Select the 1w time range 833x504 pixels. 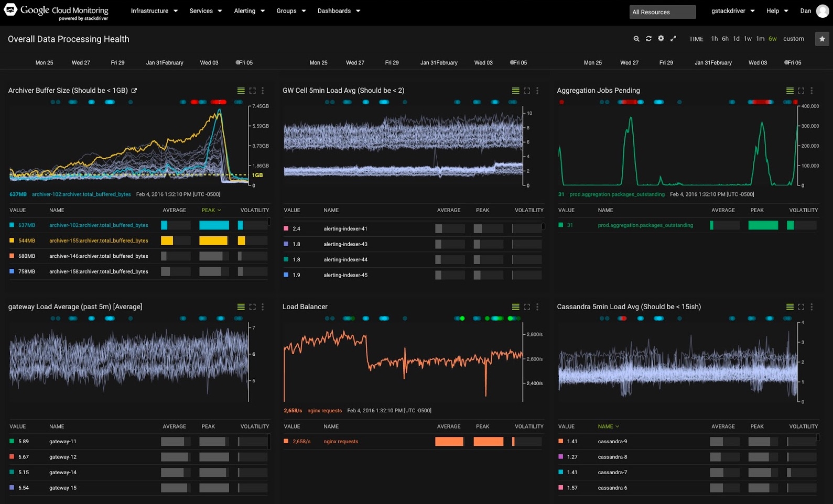tap(748, 39)
